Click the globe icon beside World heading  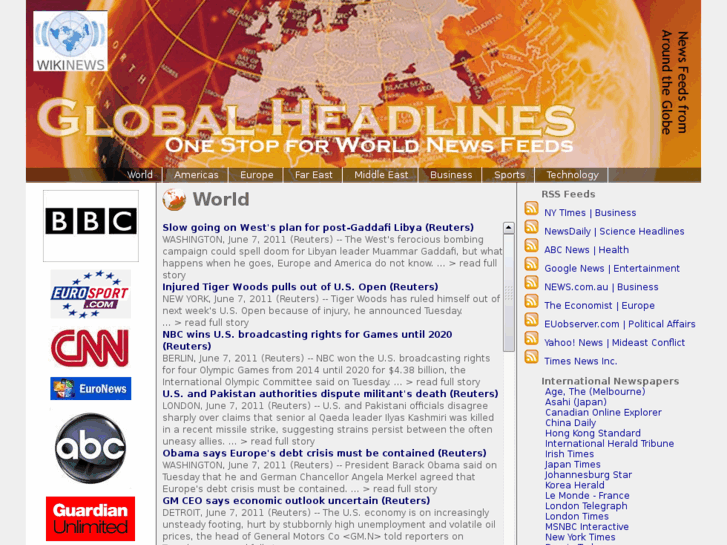pyautogui.click(x=174, y=200)
